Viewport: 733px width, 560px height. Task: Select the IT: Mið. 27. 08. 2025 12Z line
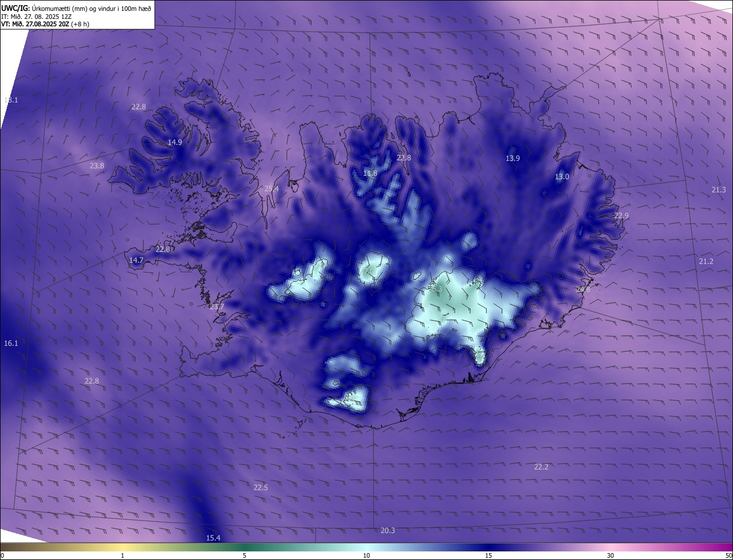coord(36,17)
